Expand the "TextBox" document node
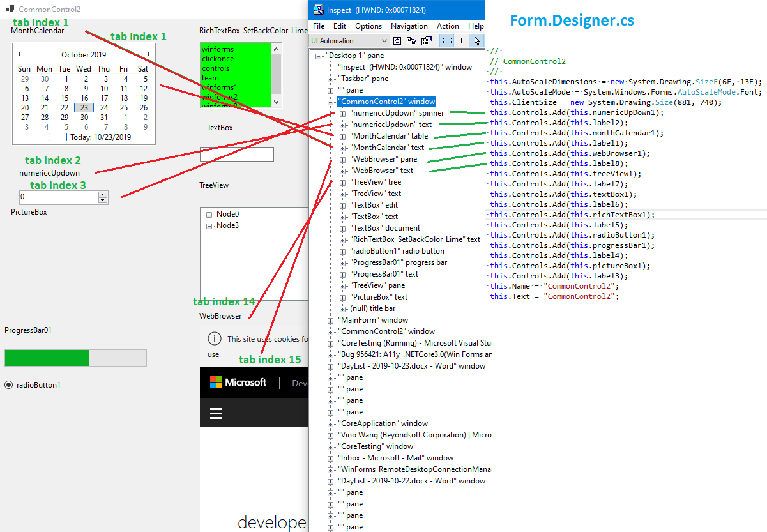This screenshot has width=767, height=532. pos(343,228)
